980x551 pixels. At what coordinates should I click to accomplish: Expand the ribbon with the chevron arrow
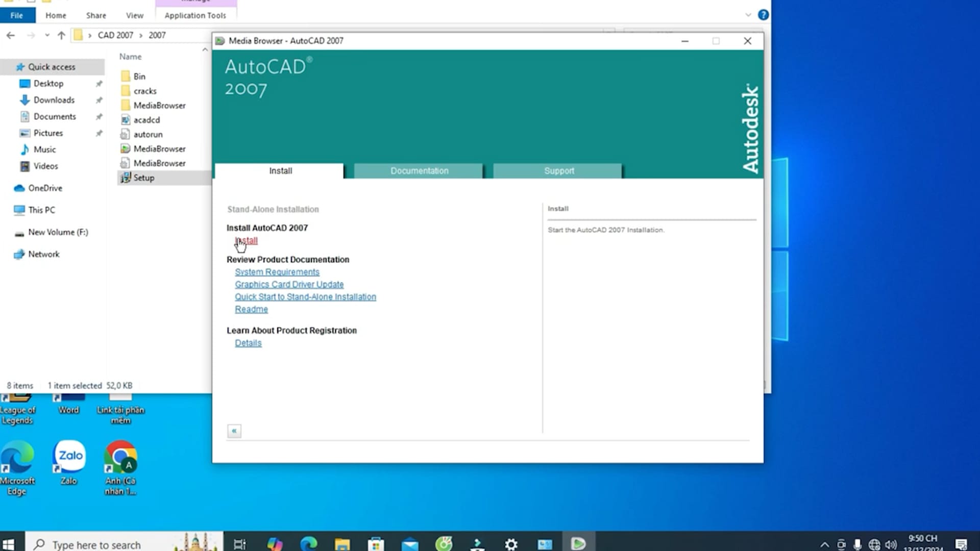(748, 15)
